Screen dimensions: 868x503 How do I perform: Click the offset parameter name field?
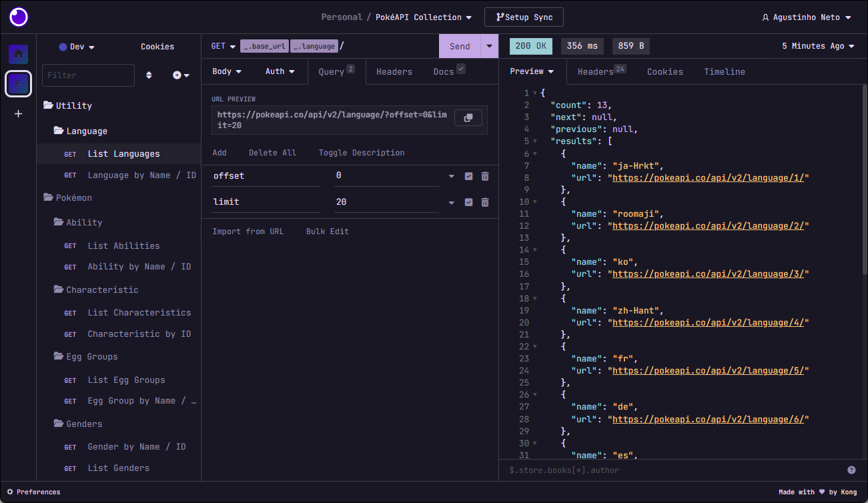pos(266,176)
